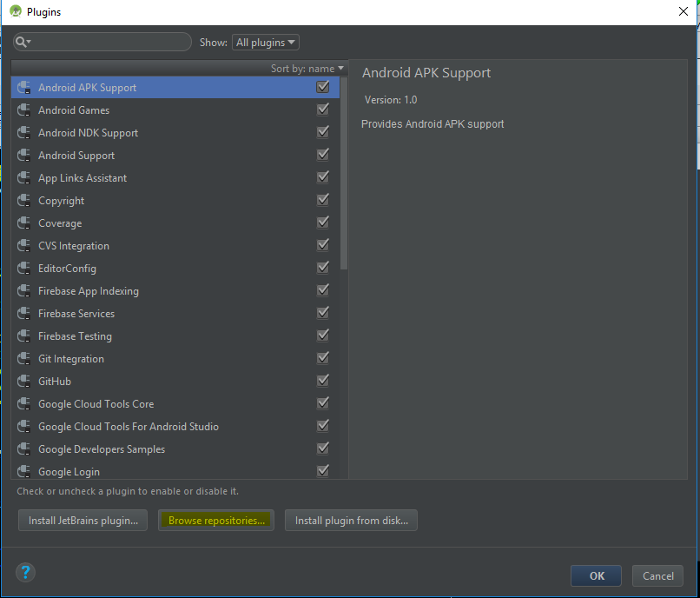
Task: Open the Show All plugins dropdown
Action: [x=266, y=43]
